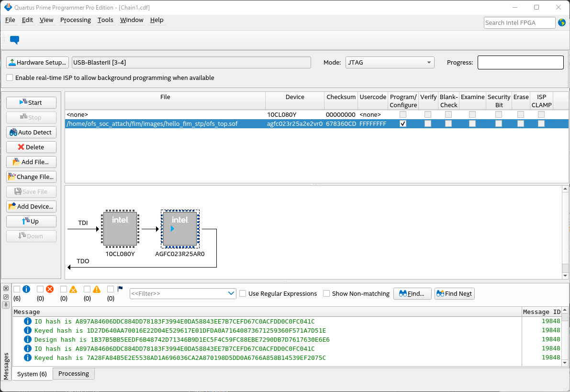Switch to the Processing messages tab
Screen dimensions: 570x392
(74, 374)
